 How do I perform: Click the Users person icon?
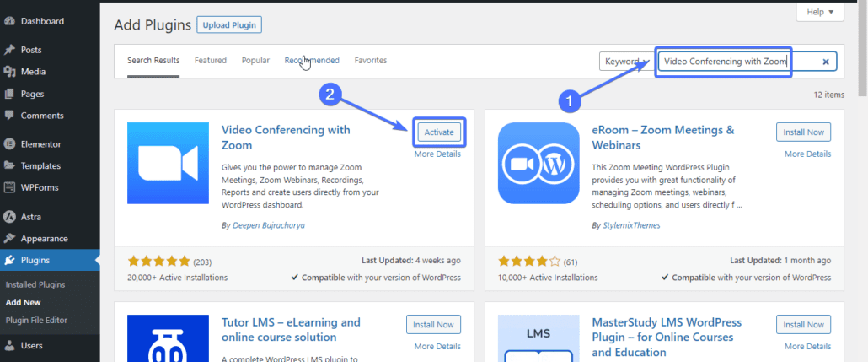click(x=9, y=345)
